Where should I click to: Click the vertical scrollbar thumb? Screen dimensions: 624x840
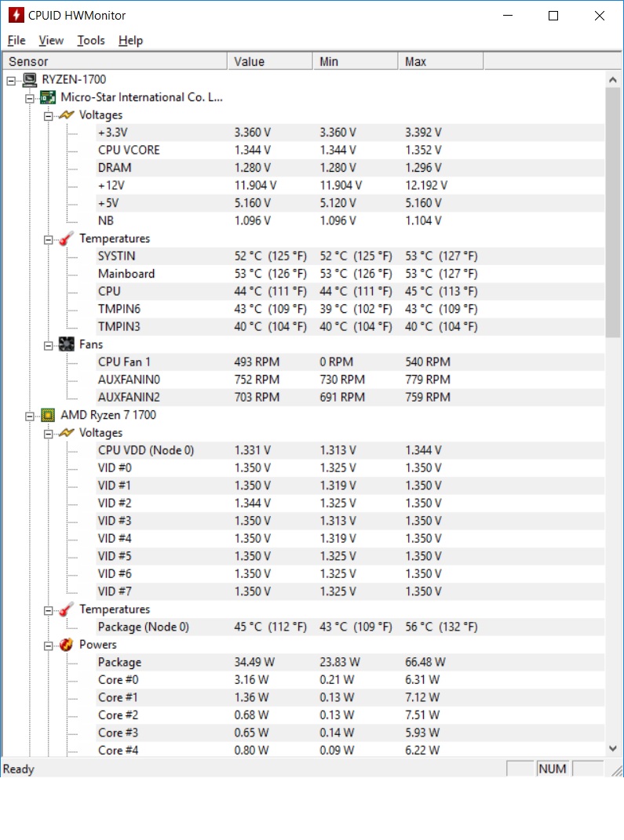pos(613,213)
